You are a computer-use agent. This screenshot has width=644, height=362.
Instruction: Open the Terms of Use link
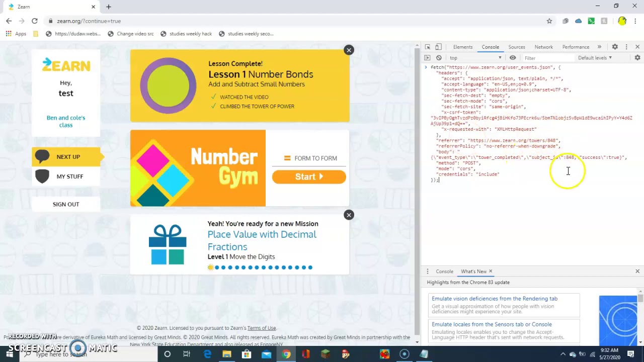(262, 328)
